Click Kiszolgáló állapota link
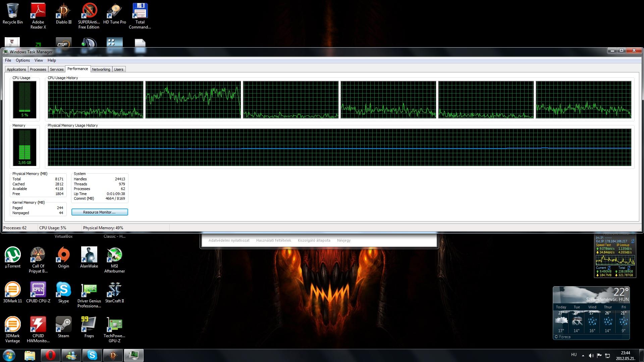The width and height of the screenshot is (644, 362). click(314, 240)
